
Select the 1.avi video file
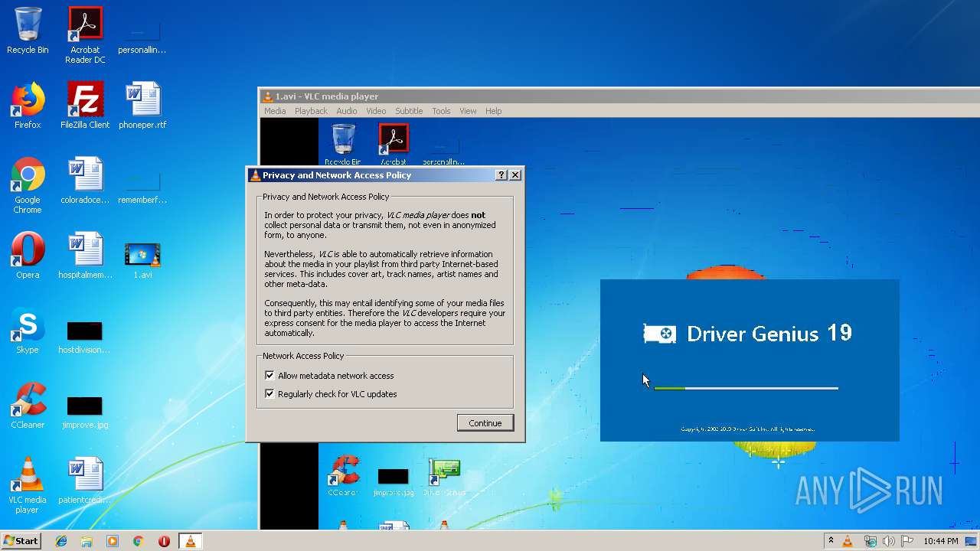tap(142, 260)
